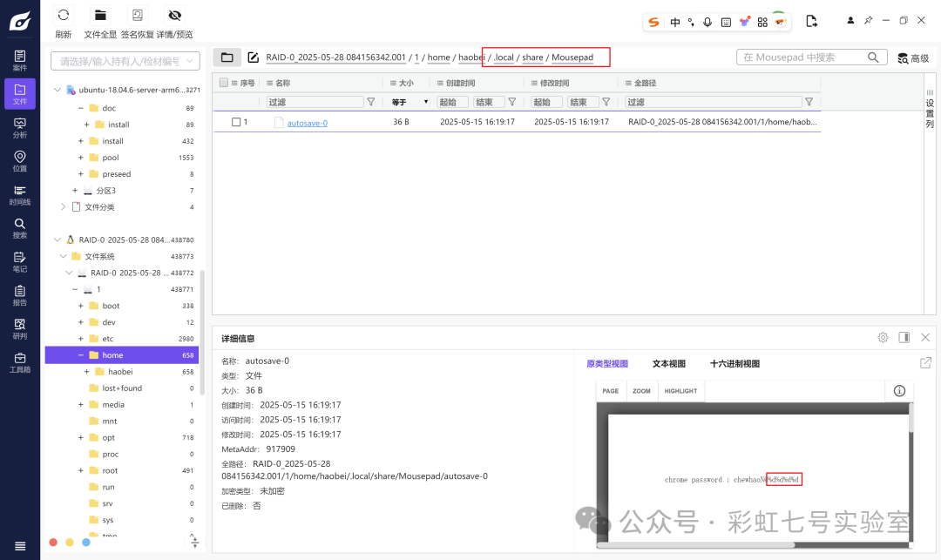Screen dimensions: 941x560
Task: Click the blue dot tag filter
Action: [85, 542]
